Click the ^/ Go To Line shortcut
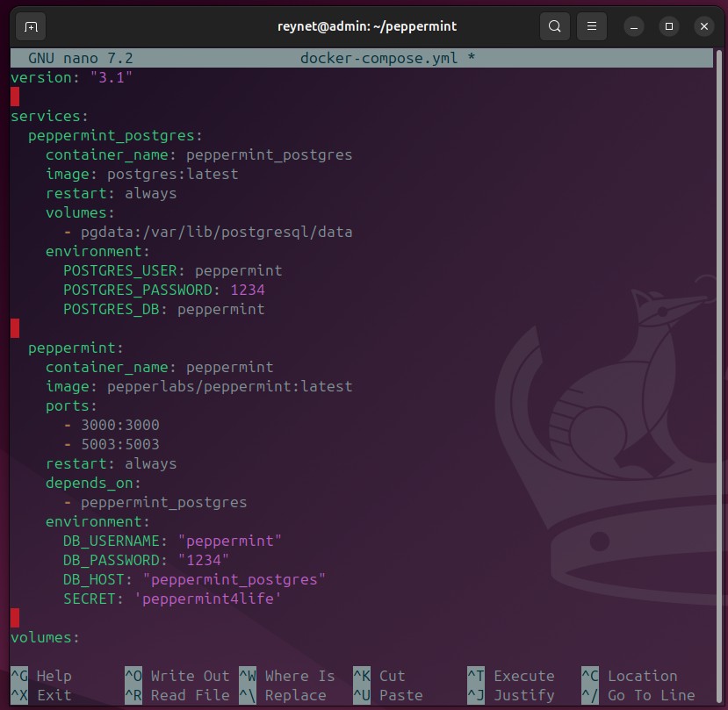The image size is (728, 710). pyautogui.click(x=638, y=696)
